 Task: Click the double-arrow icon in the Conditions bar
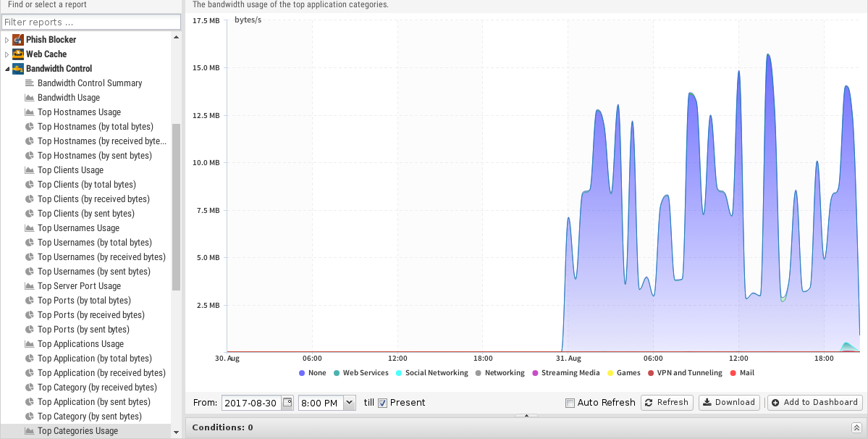point(856,427)
